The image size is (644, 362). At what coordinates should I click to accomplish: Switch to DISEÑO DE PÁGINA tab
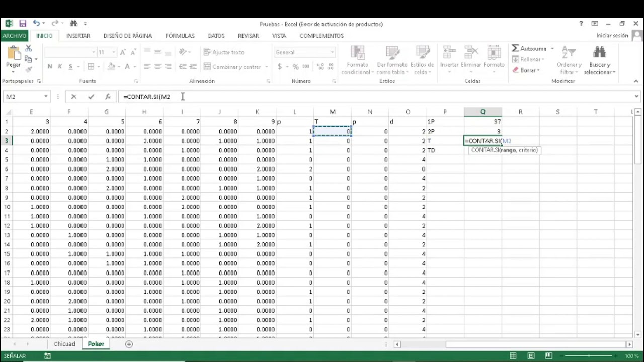(128, 36)
